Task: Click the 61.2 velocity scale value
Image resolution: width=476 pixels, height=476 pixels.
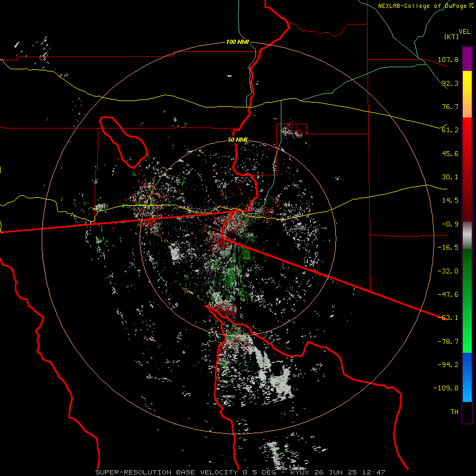Action: 450,130
